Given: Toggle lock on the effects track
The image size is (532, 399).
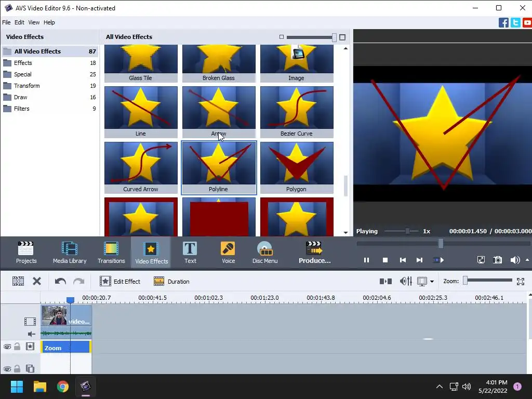Looking at the screenshot, I should pos(17,347).
